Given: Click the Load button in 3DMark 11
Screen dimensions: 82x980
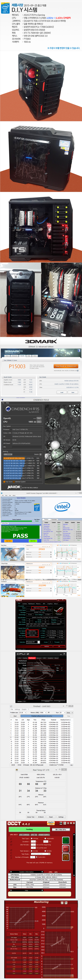Looking at the screenshot, I should pos(62,392).
